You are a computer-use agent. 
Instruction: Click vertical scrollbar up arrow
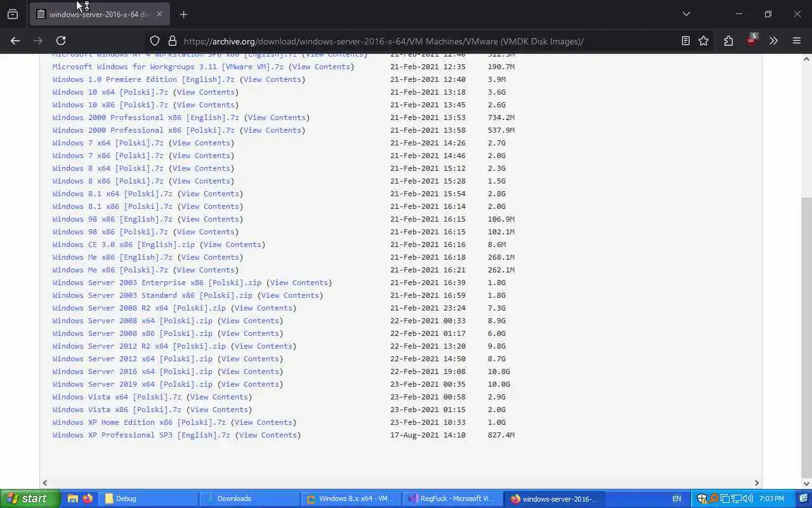pos(806,59)
